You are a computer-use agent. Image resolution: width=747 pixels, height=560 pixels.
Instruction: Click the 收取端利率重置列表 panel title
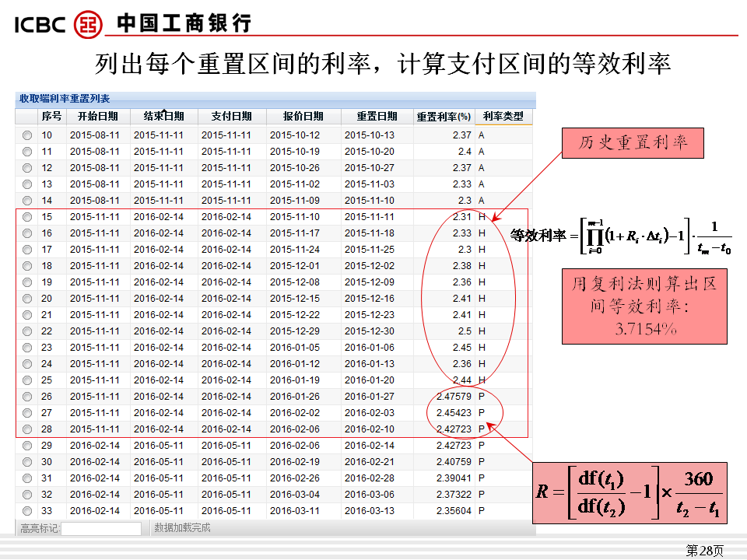pyautogui.click(x=65, y=99)
